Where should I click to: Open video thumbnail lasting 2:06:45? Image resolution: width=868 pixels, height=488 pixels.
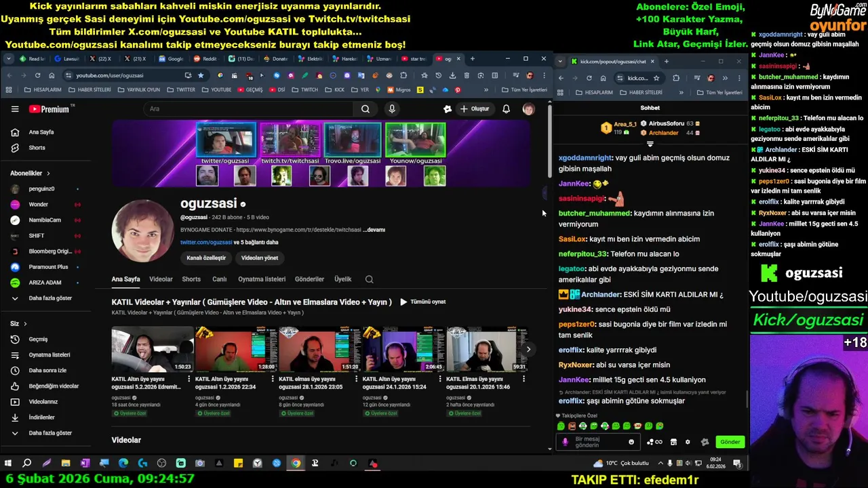pyautogui.click(x=403, y=349)
